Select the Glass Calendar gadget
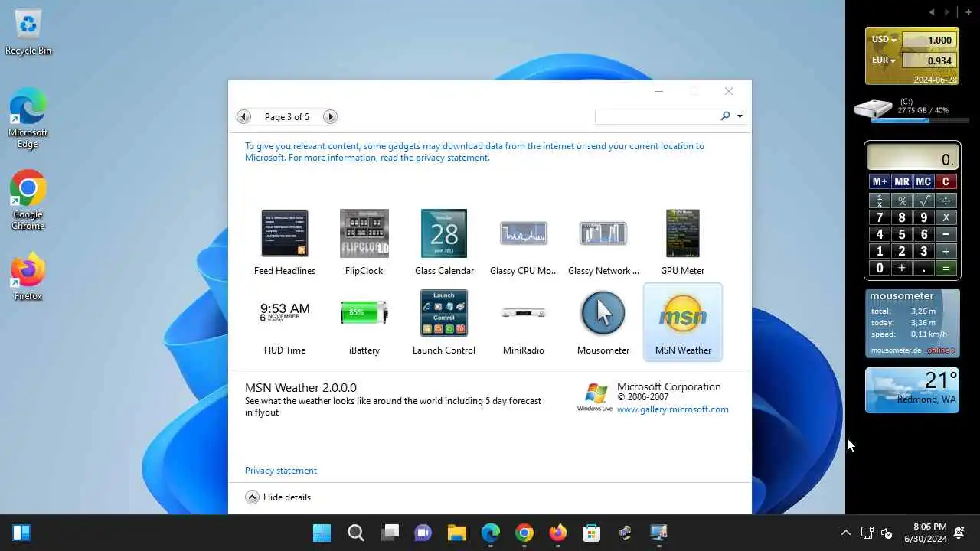Screen dimensions: 980x551 pos(444,242)
